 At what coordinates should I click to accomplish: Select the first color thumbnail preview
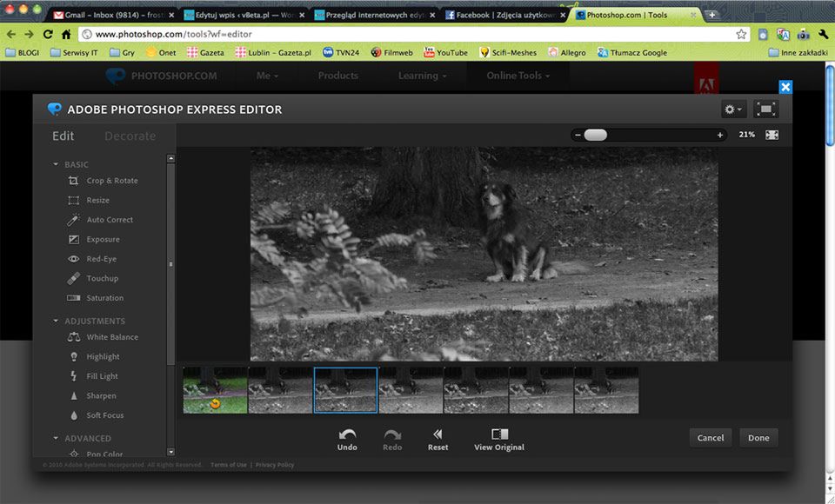215,390
